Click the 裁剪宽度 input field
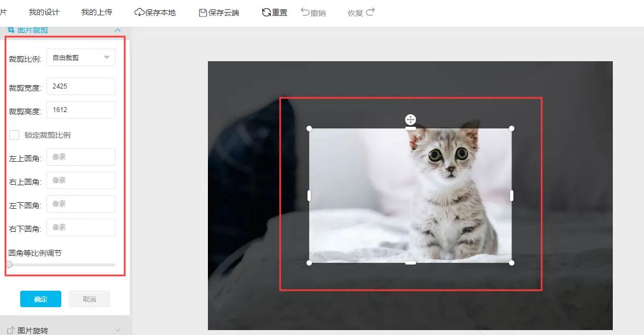Image resolution: width=644 pixels, height=335 pixels. 81,86
